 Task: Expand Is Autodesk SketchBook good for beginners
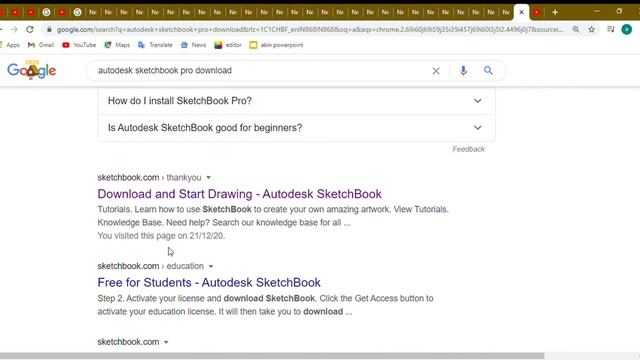click(296, 128)
